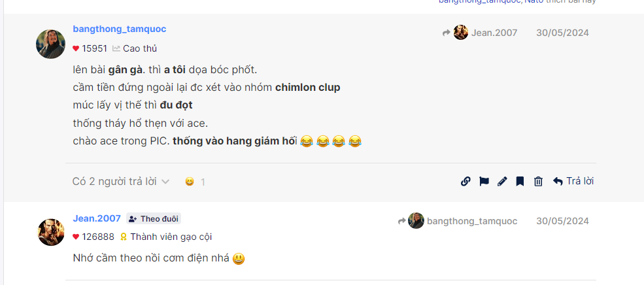
Task: Delete the post with the trash icon
Action: click(x=538, y=182)
